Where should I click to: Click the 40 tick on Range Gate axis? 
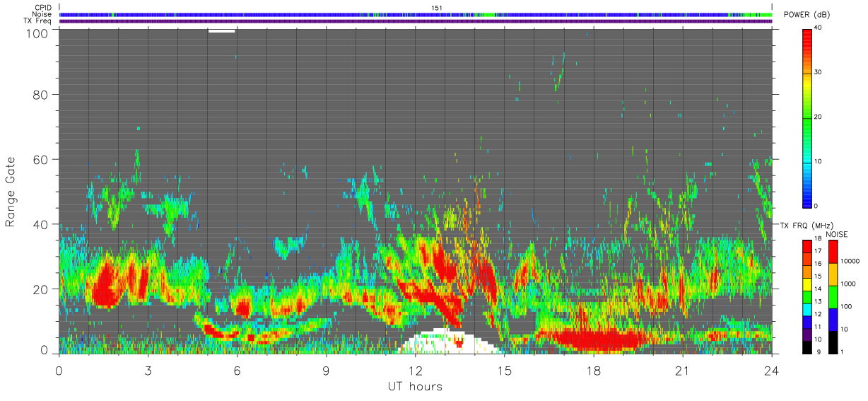click(40, 224)
